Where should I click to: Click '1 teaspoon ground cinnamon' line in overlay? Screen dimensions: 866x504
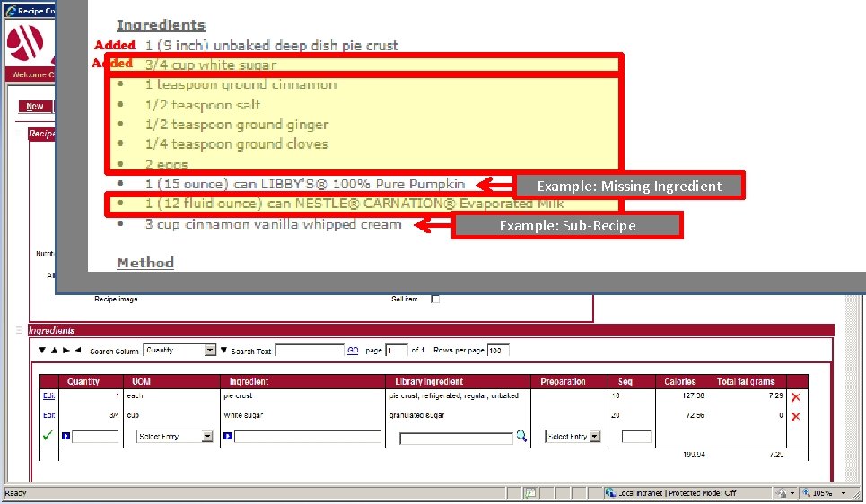click(241, 85)
